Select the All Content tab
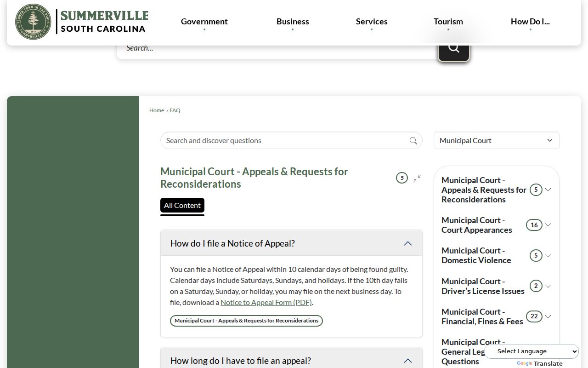 182,205
